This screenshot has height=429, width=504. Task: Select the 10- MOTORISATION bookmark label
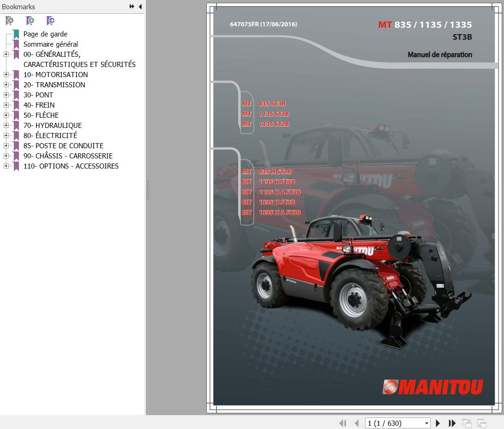(55, 75)
